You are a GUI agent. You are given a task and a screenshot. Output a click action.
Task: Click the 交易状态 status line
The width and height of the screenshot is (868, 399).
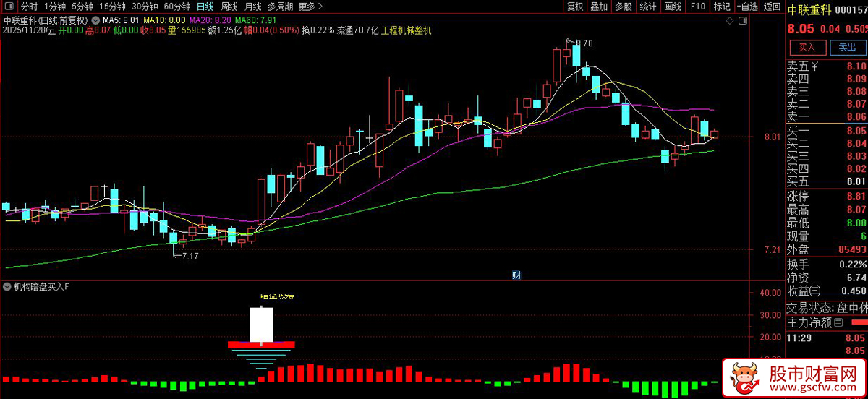point(827,306)
